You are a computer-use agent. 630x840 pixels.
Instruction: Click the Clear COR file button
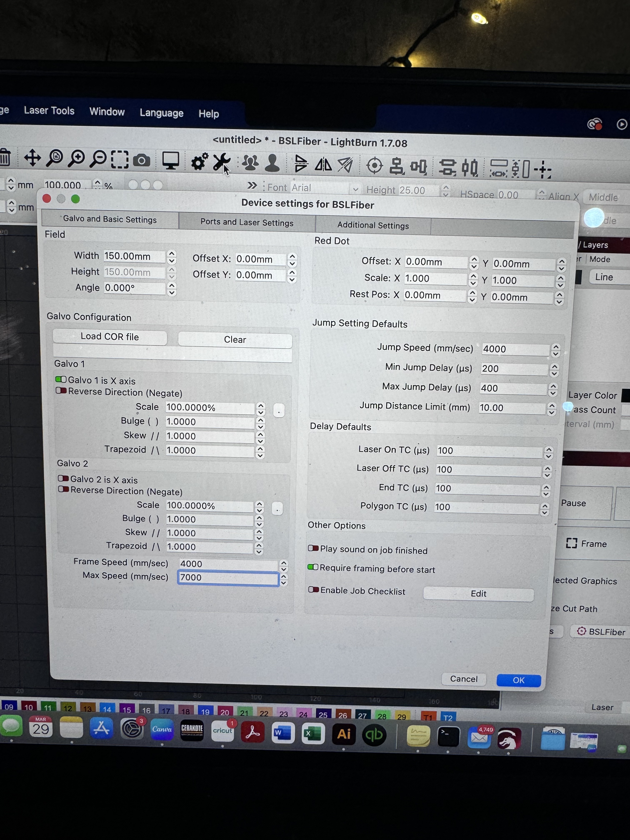point(235,340)
